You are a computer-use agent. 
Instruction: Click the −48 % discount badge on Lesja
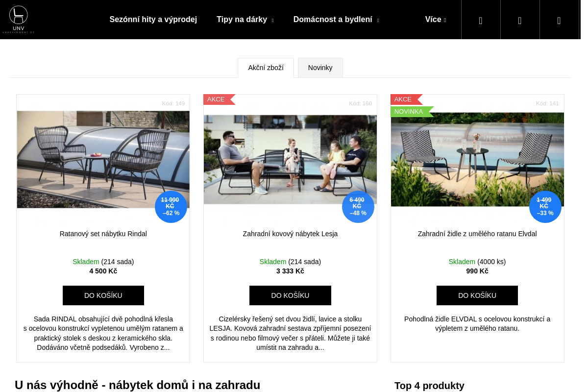[x=358, y=207]
